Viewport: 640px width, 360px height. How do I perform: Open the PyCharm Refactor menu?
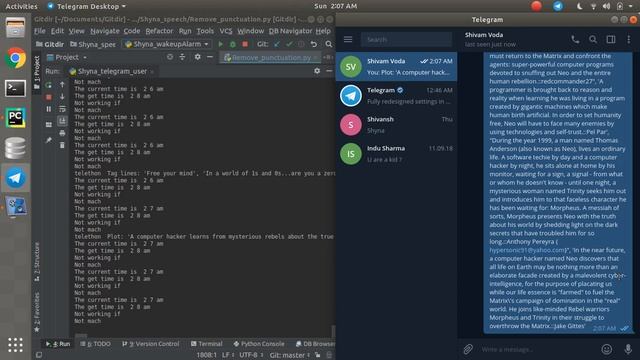coord(159,31)
